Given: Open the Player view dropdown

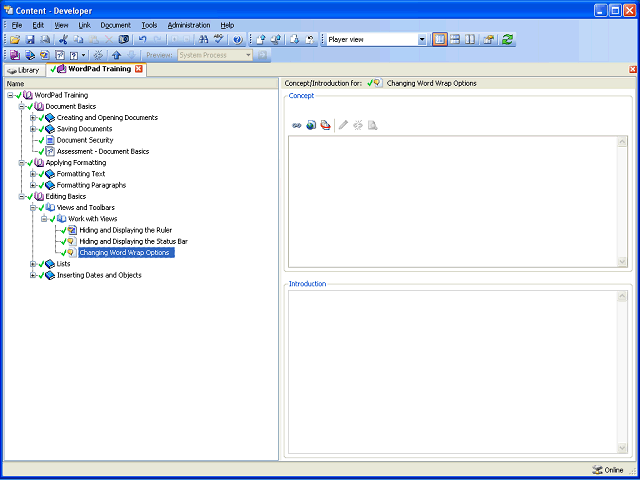Looking at the screenshot, I should (x=422, y=40).
